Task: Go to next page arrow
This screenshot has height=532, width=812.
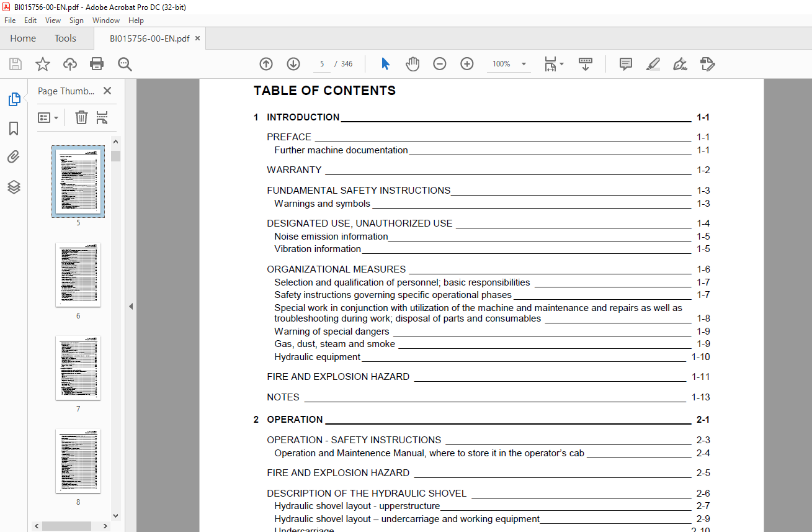Action: pyautogui.click(x=293, y=64)
